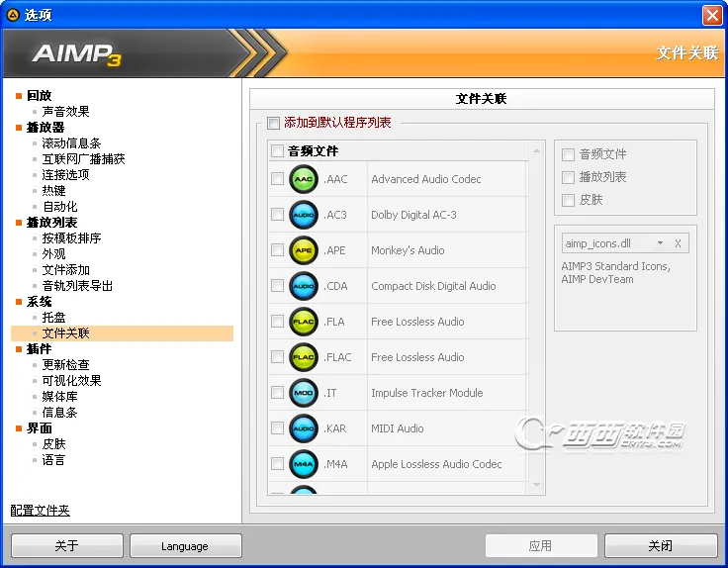Click the Language button
Image resolution: width=728 pixels, height=568 pixels.
pyautogui.click(x=186, y=545)
